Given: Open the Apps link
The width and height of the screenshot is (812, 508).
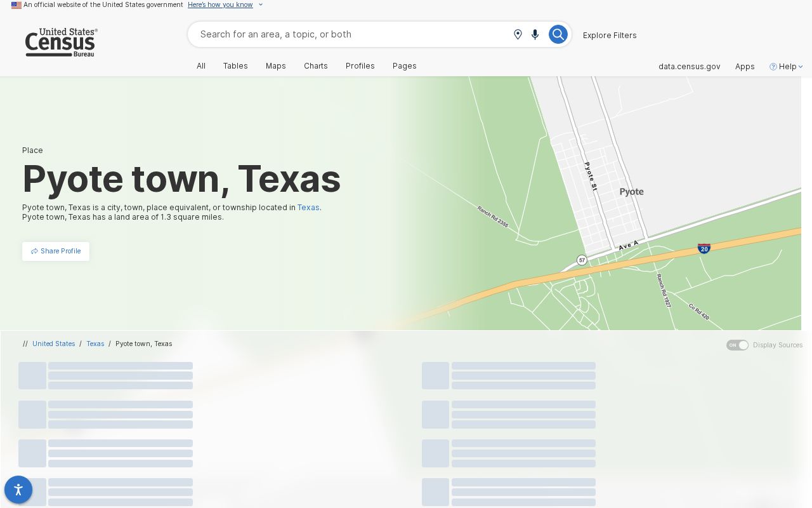Looking at the screenshot, I should coord(745,67).
